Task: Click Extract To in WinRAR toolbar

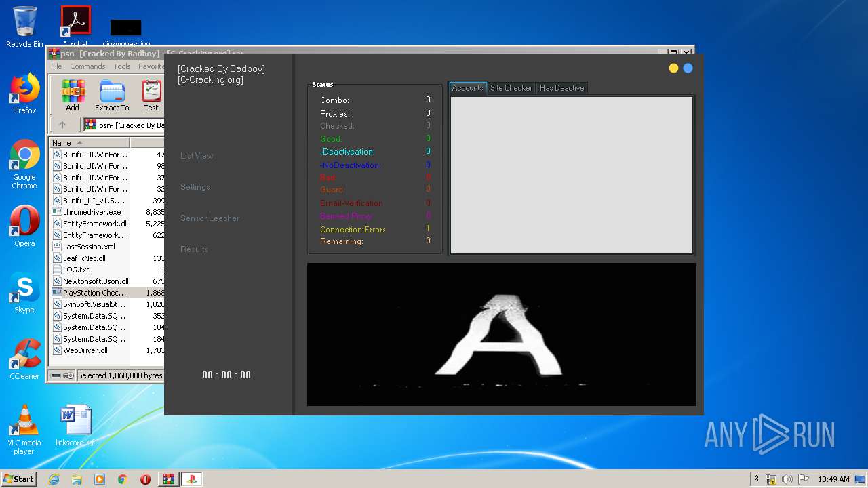Action: 112,96
